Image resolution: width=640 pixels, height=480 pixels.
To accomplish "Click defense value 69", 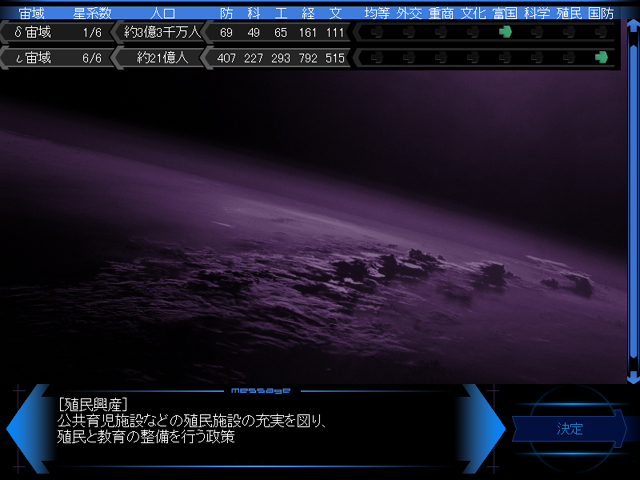I will pyautogui.click(x=226, y=33).
